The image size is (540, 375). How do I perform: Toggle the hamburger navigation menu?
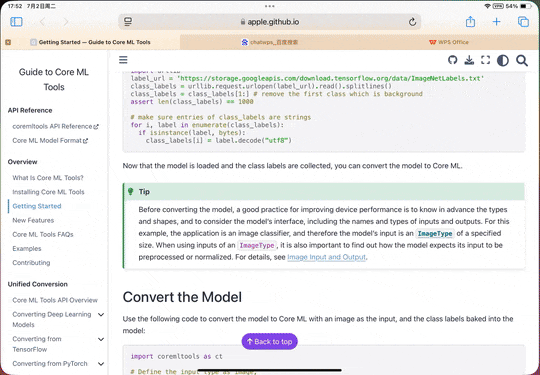[x=123, y=60]
